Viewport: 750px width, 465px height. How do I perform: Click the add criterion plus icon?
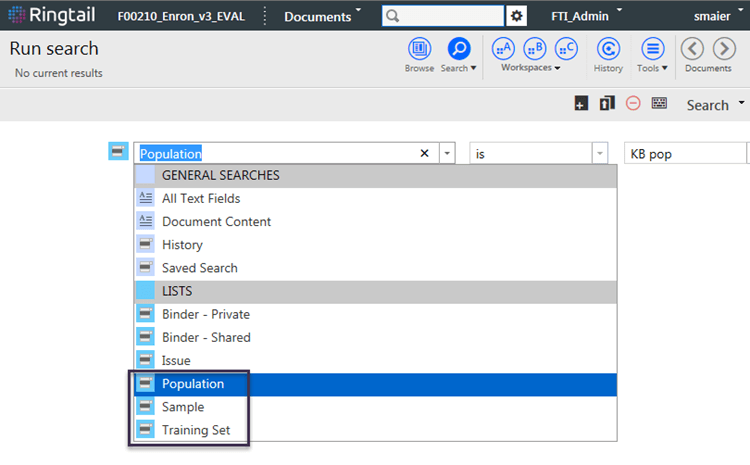point(581,103)
